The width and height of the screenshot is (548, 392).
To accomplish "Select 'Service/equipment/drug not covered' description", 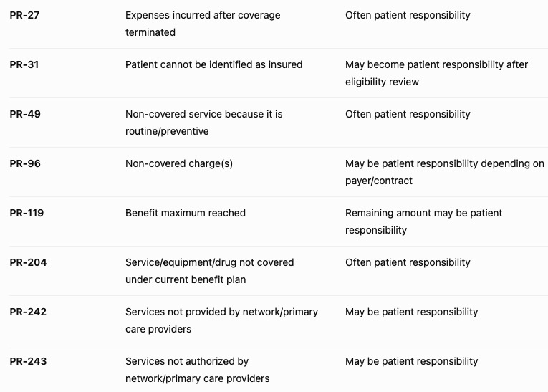I will pos(210,262).
